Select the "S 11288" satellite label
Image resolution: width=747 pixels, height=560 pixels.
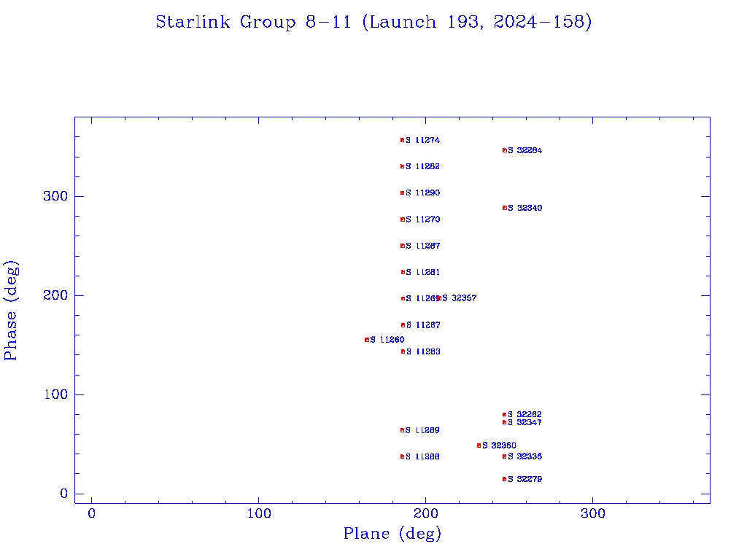coord(422,456)
